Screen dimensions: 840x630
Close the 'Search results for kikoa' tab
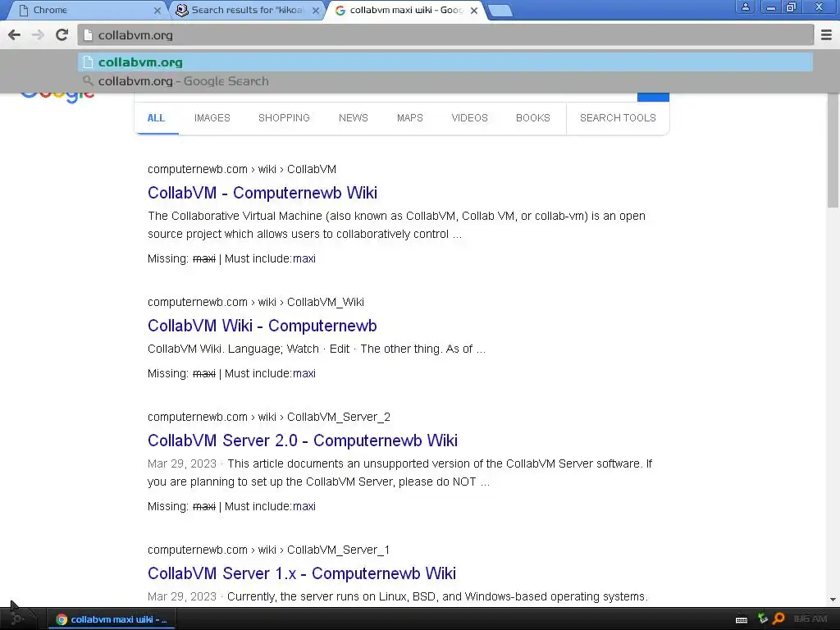(x=316, y=10)
